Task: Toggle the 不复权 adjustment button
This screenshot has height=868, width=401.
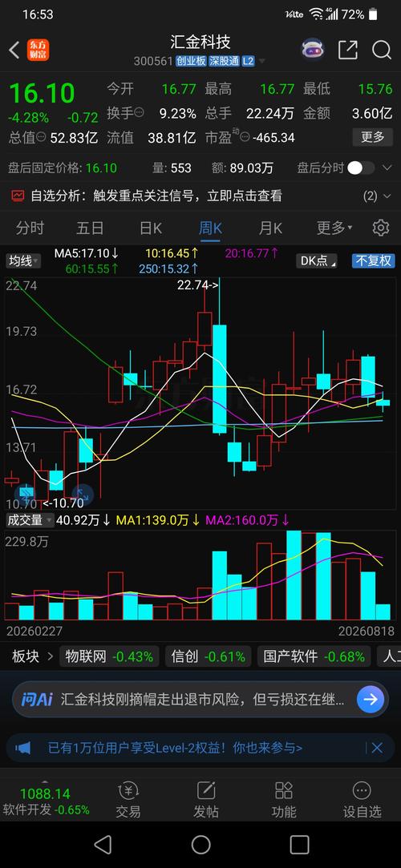Action: [373, 260]
